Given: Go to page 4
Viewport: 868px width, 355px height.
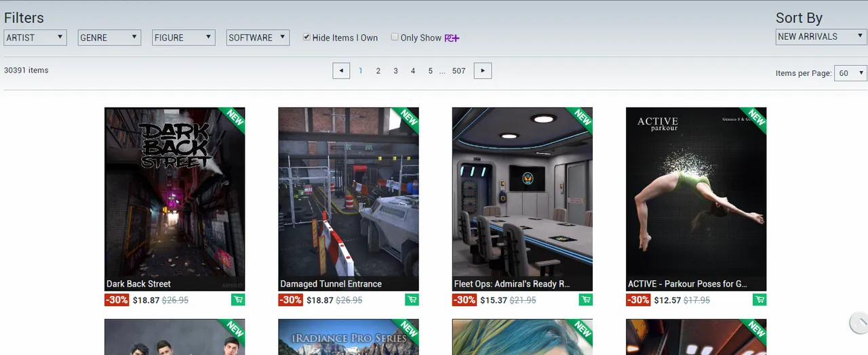Looking at the screenshot, I should pos(412,70).
